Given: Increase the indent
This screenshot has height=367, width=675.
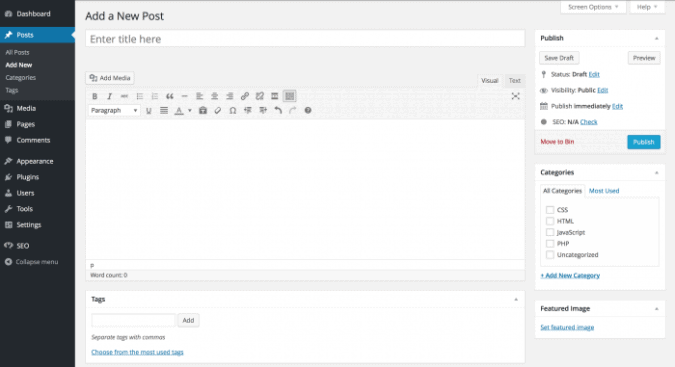Looking at the screenshot, I should [263, 111].
